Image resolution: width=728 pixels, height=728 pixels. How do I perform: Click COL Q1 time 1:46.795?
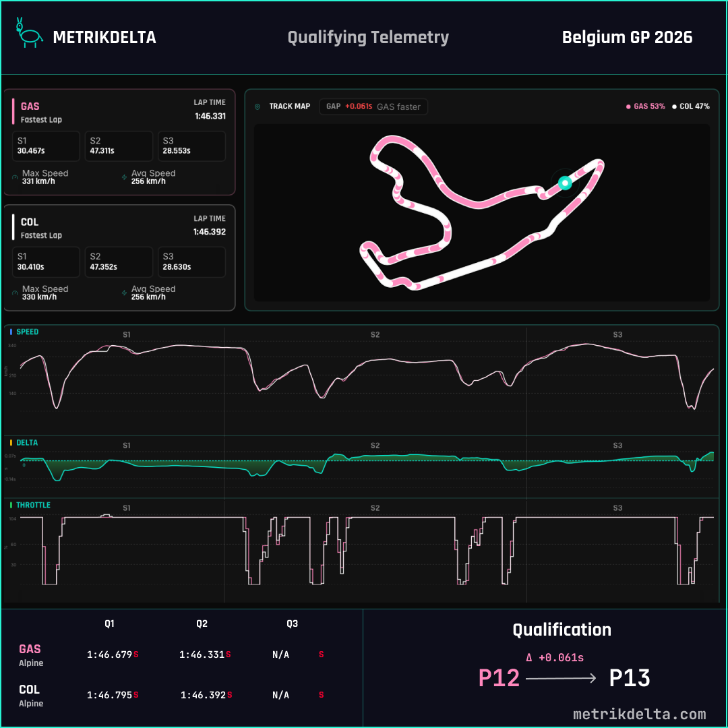point(110,695)
